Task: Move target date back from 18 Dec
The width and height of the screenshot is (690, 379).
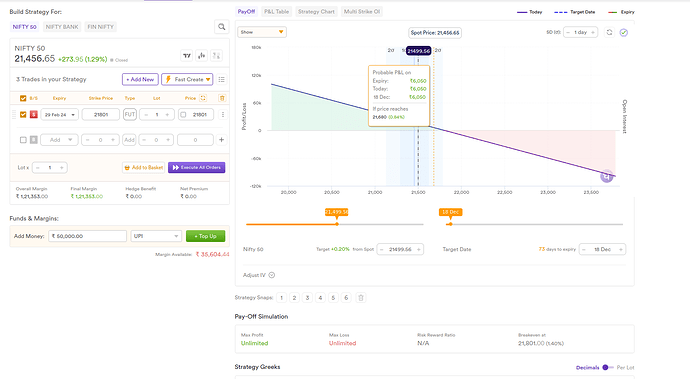Action: coord(584,249)
